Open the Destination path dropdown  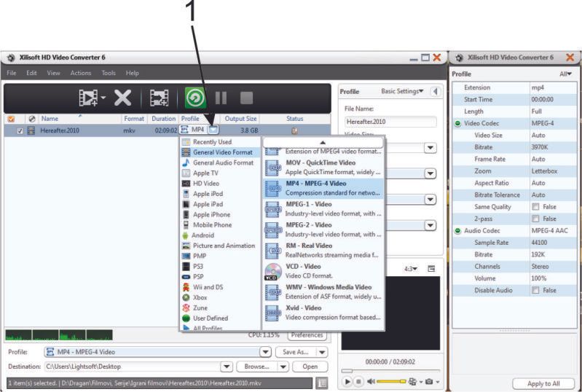point(227,366)
